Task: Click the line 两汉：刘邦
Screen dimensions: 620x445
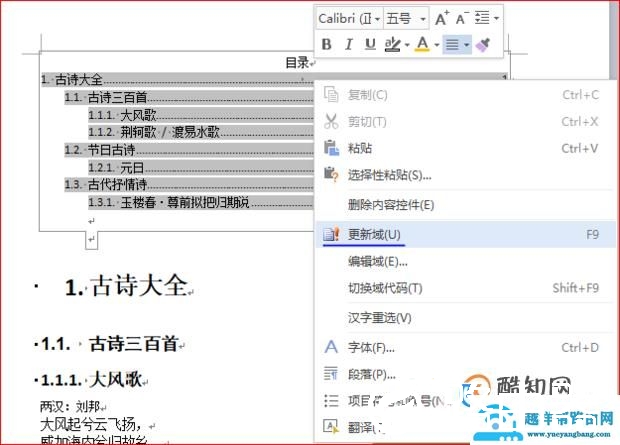Action: point(70,406)
